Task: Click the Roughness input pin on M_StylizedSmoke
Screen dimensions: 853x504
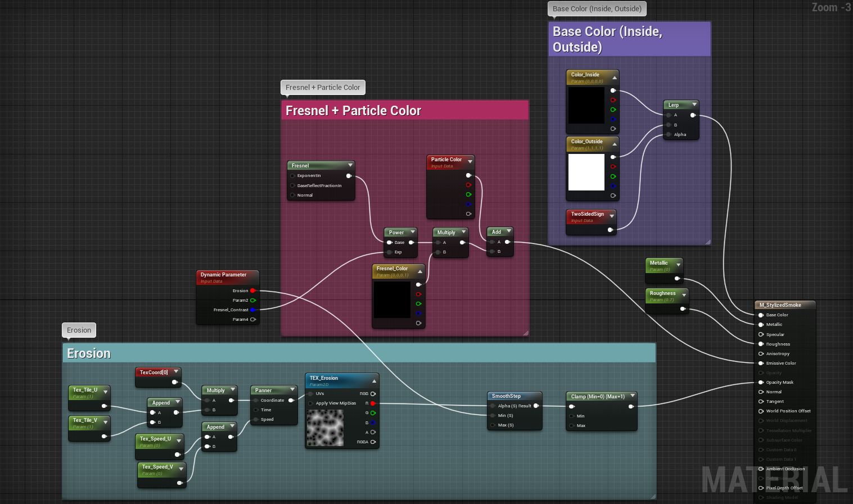Action: [x=761, y=344]
